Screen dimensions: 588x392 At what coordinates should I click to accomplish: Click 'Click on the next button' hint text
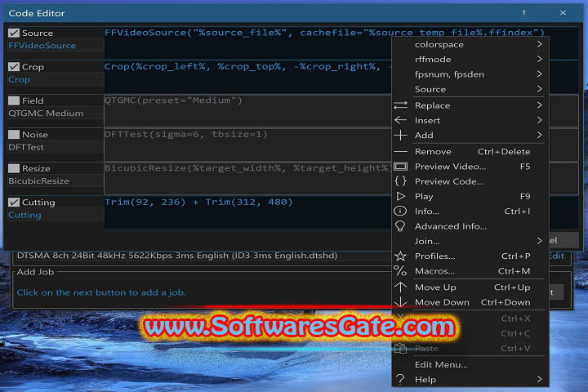coord(101,292)
